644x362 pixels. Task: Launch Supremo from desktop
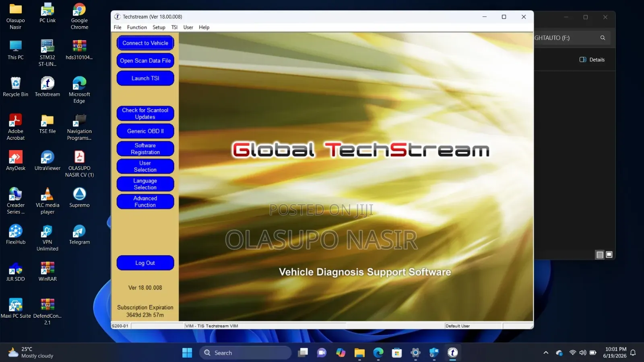79,197
